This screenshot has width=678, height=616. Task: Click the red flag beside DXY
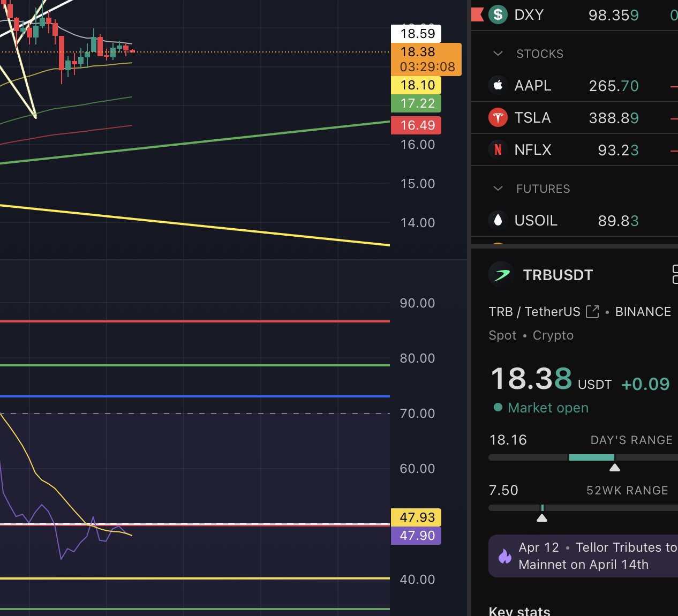pyautogui.click(x=477, y=14)
